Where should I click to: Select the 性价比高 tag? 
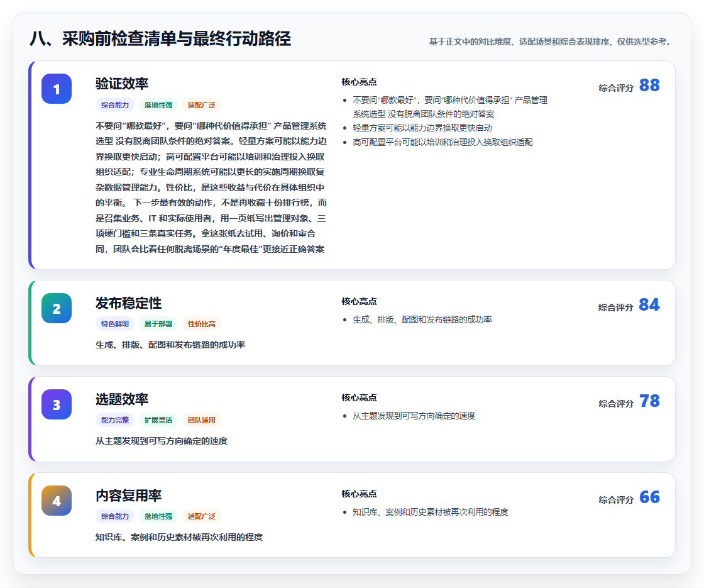(x=202, y=324)
